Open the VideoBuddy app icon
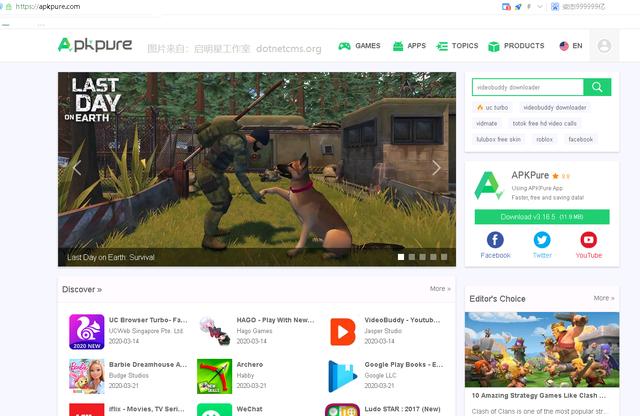The image size is (640, 416). [342, 332]
